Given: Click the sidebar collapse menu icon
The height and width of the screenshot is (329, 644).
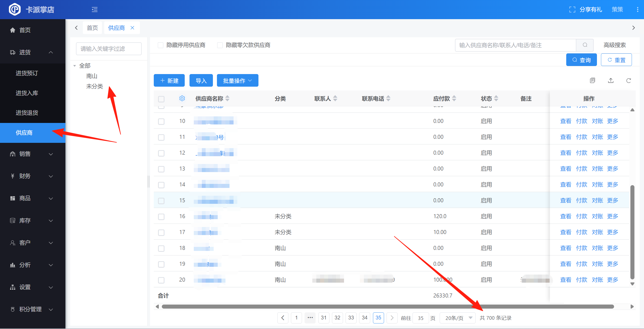Looking at the screenshot, I should (95, 10).
